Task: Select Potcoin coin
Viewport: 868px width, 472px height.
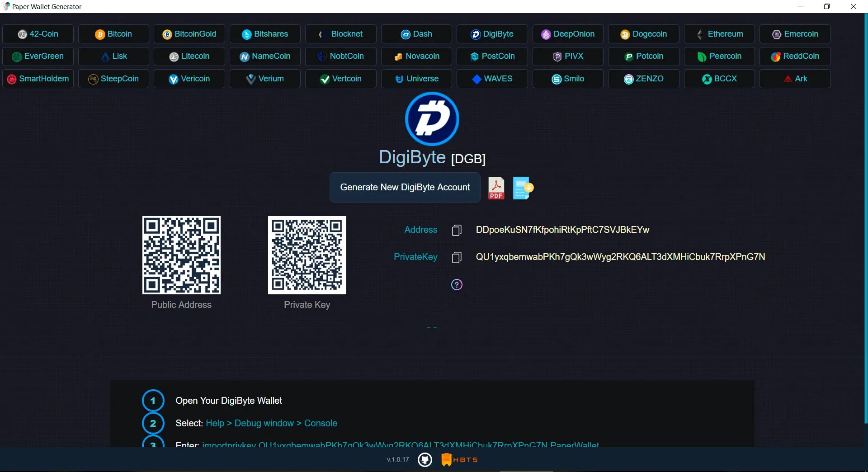Action: [644, 56]
